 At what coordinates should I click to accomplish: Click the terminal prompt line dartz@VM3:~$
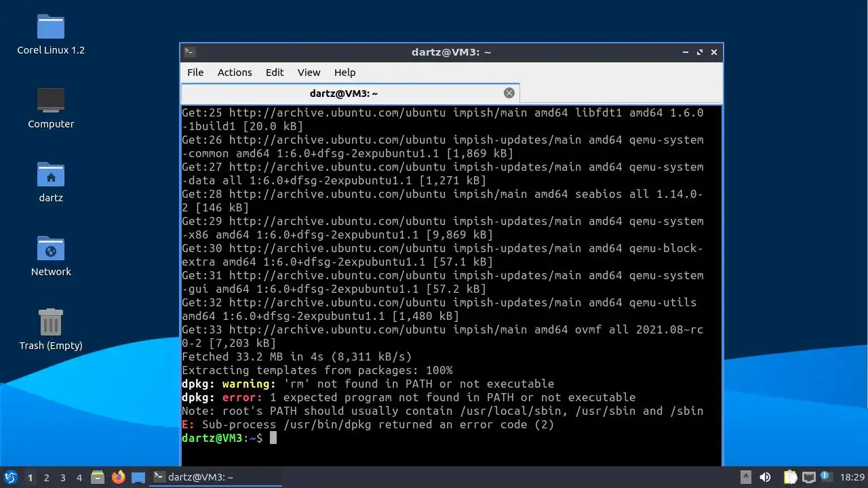(x=222, y=438)
